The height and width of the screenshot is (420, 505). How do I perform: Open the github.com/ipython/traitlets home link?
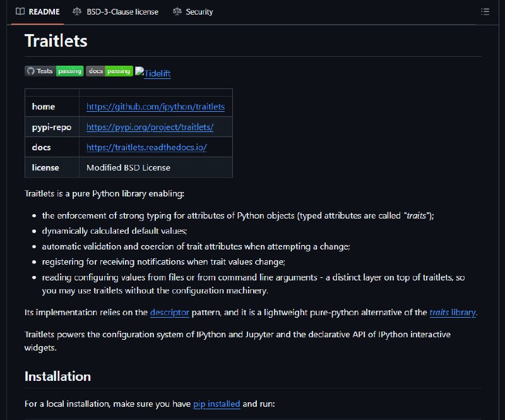click(x=155, y=107)
